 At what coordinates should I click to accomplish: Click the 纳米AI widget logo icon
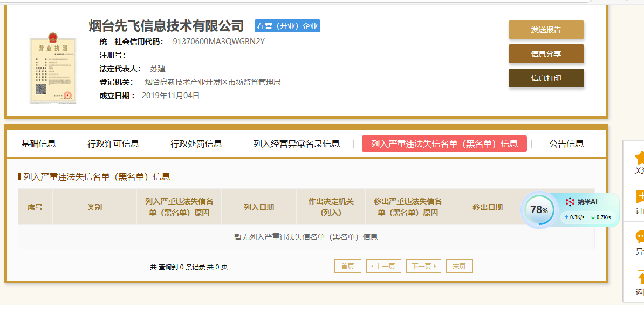(x=570, y=202)
